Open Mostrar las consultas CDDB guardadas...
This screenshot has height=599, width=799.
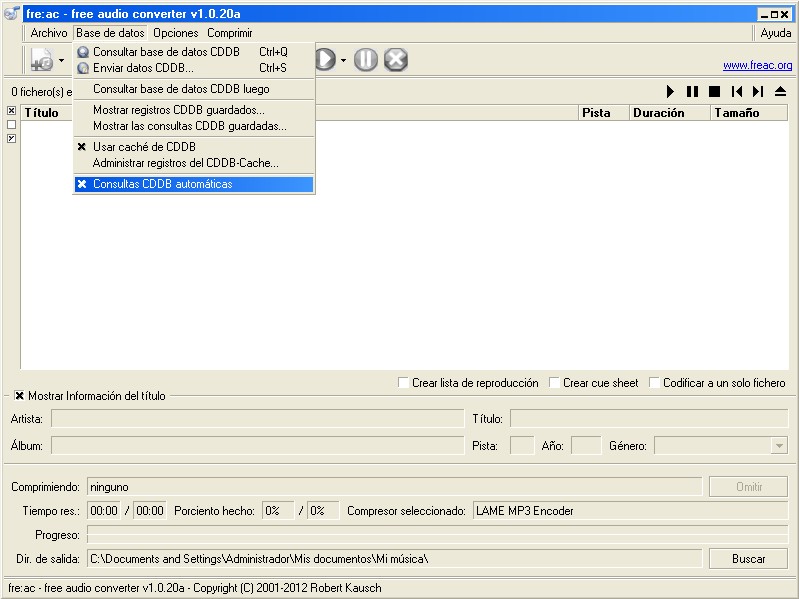194,126
